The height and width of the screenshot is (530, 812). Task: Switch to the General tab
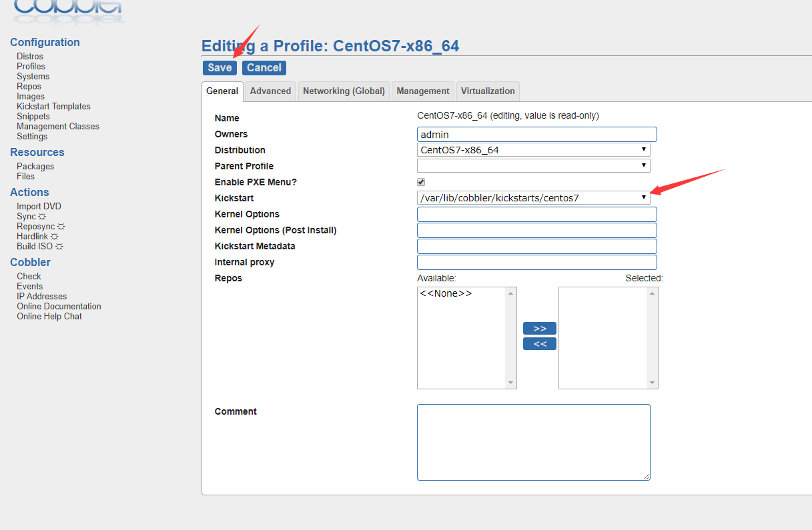click(x=222, y=91)
